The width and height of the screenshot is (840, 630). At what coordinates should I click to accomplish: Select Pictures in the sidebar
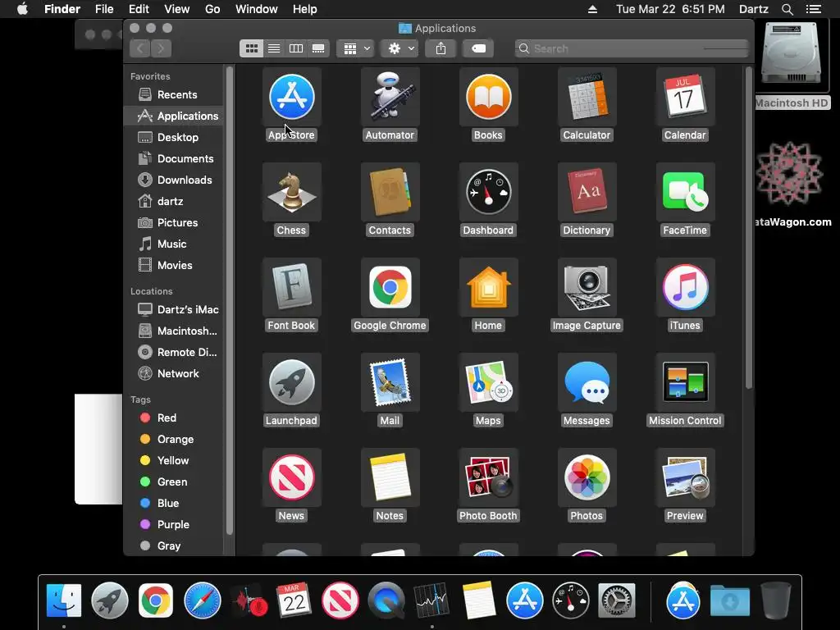pyautogui.click(x=174, y=223)
